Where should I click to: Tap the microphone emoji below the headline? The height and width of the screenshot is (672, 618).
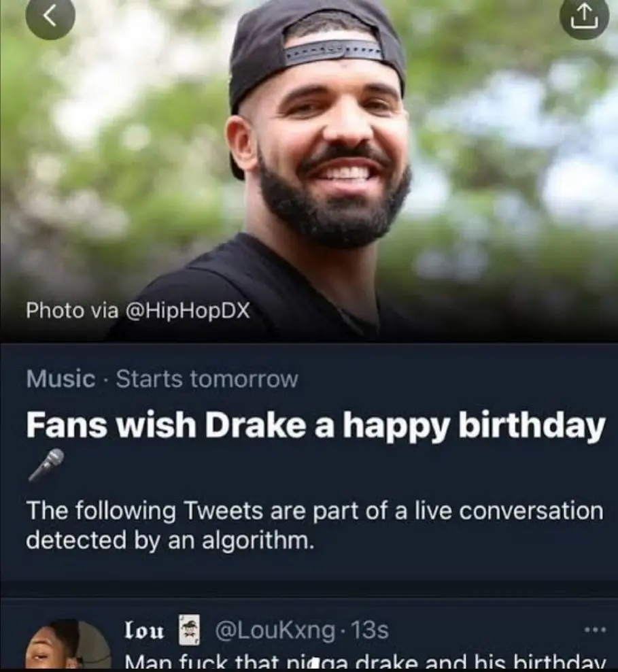tap(46, 465)
